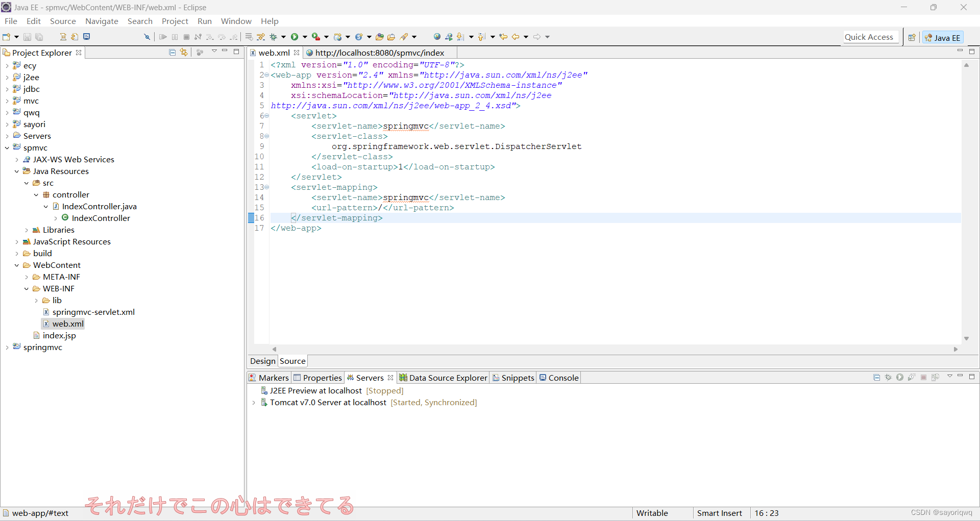Click the Save toolbar icon
980x521 pixels.
tap(27, 37)
